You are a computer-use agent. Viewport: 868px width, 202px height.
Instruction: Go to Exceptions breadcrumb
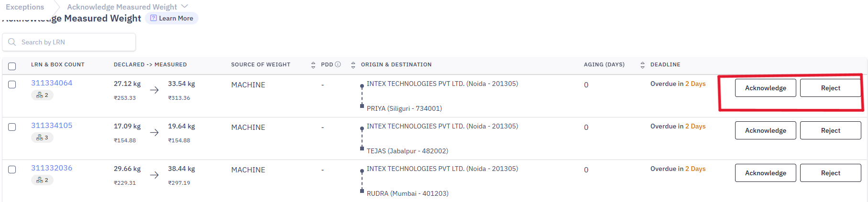coord(25,7)
